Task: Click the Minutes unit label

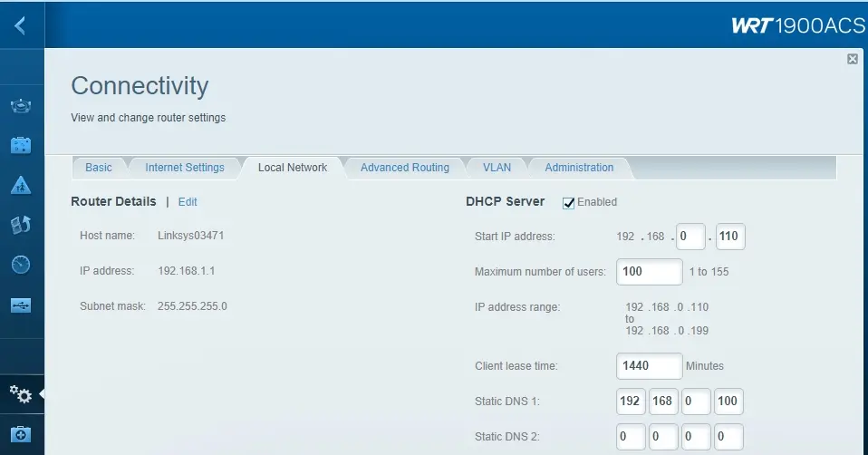Action: click(705, 366)
